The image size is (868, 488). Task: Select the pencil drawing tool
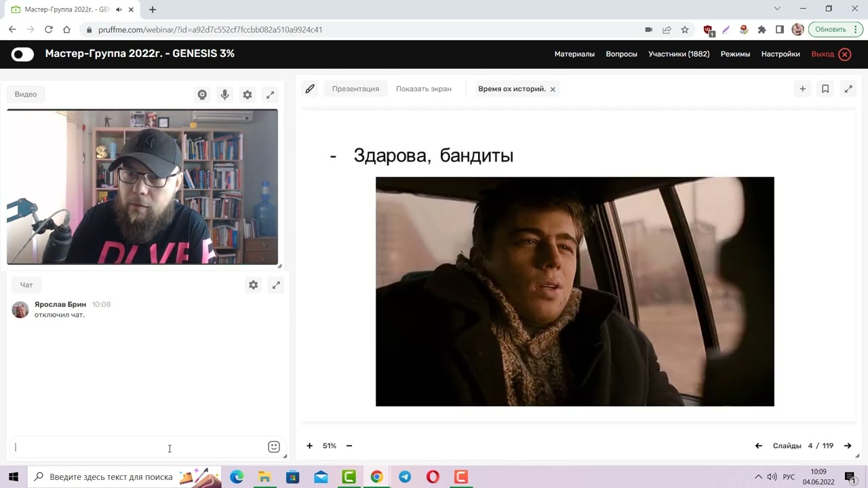[x=310, y=89]
